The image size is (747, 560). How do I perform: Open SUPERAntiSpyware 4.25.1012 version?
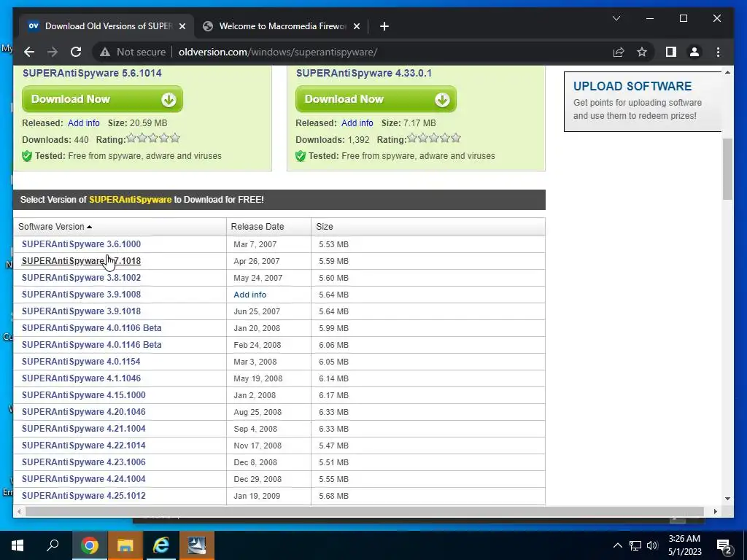click(x=83, y=496)
